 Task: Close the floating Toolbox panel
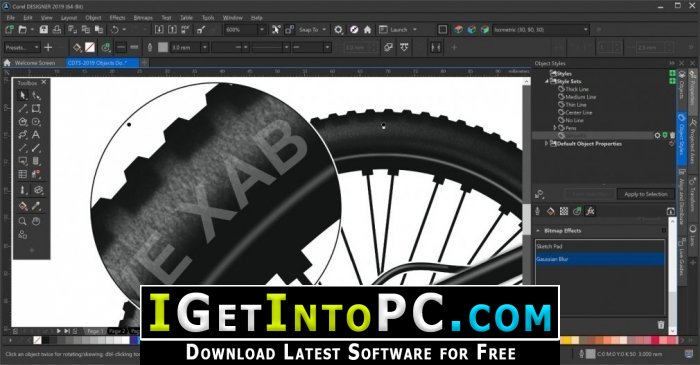[x=44, y=82]
